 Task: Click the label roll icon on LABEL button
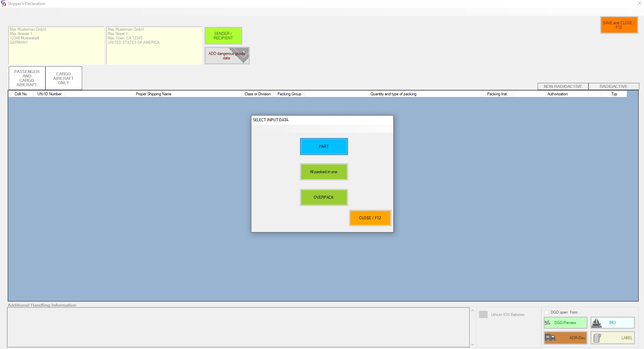click(597, 338)
